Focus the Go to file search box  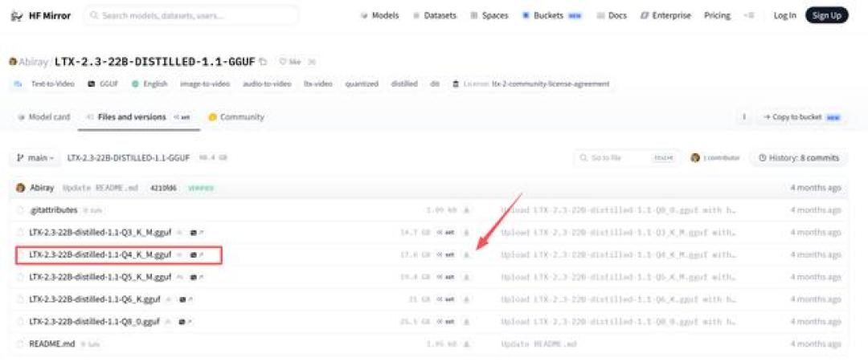(x=626, y=158)
